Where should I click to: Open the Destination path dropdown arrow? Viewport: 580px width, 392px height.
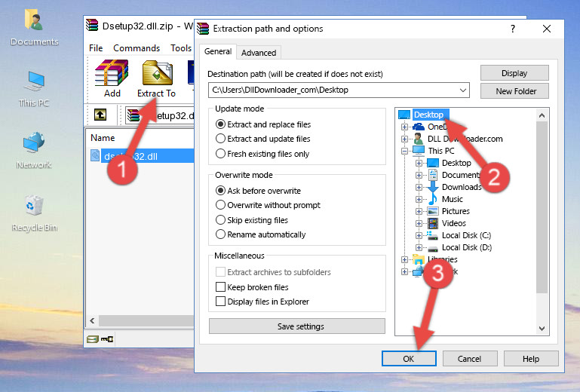[x=463, y=90]
